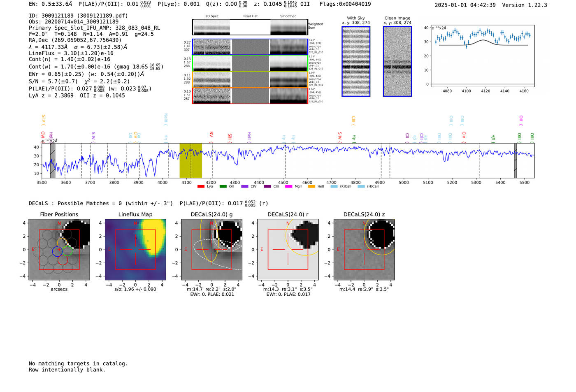Select the red-bordered fiber 2D spectrum row
Screen dimensions: 576x392
[x=250, y=95]
